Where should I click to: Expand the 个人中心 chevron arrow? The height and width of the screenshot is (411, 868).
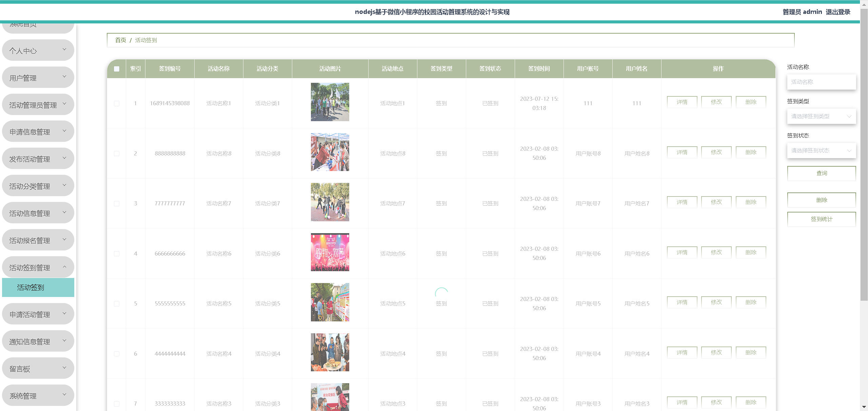tap(64, 50)
